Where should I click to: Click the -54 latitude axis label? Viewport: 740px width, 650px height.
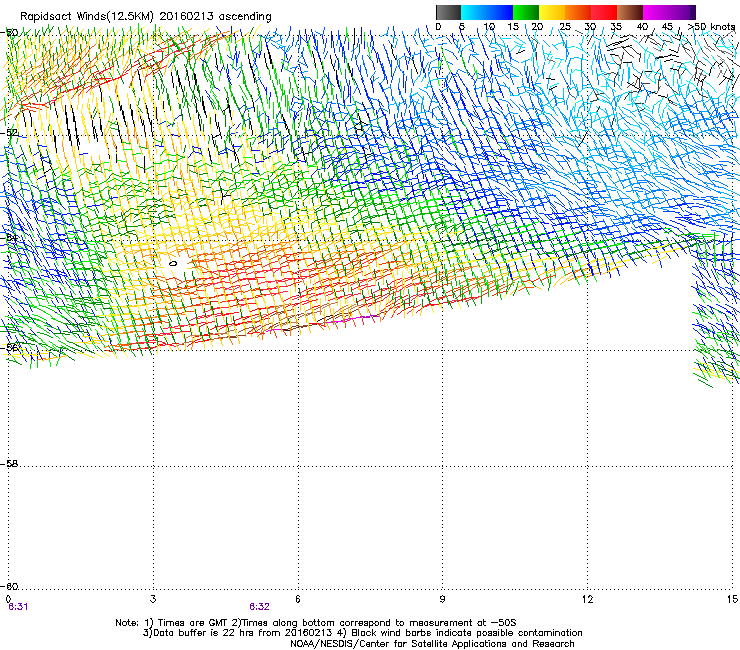click(10, 238)
